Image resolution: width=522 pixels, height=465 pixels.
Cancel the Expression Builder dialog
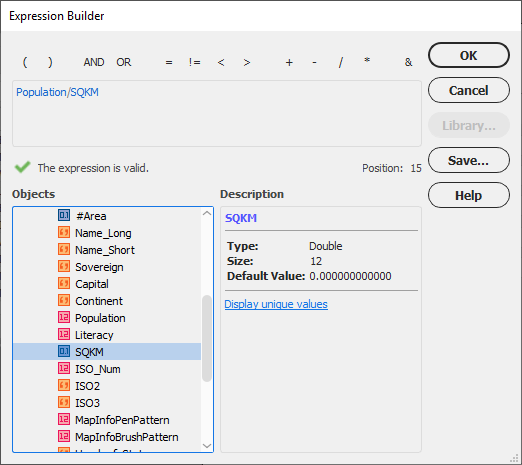pos(469,90)
